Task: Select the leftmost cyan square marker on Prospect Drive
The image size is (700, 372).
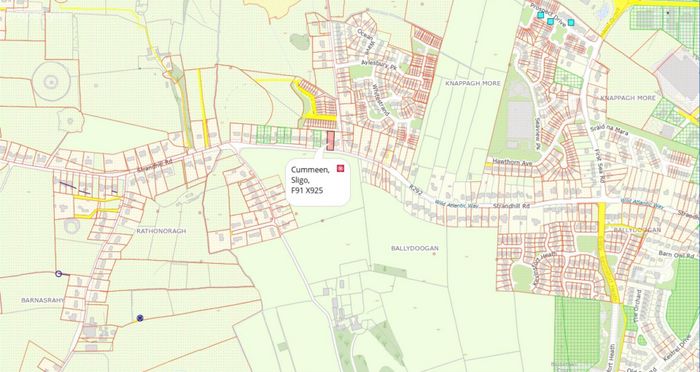Action: click(541, 15)
